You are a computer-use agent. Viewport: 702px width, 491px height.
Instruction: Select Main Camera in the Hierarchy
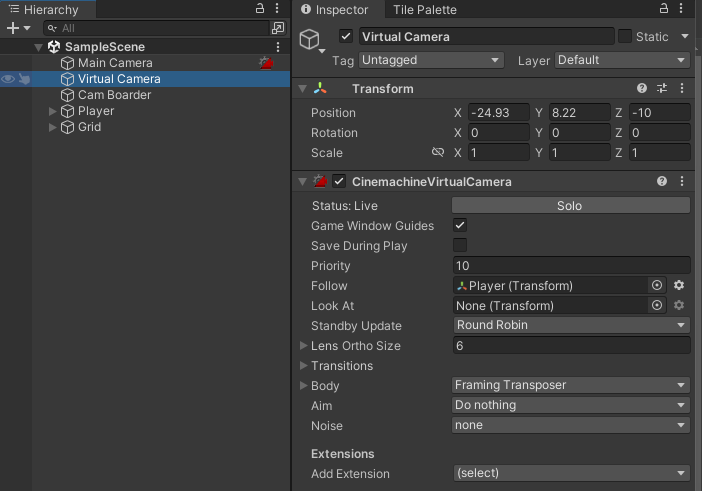(115, 63)
